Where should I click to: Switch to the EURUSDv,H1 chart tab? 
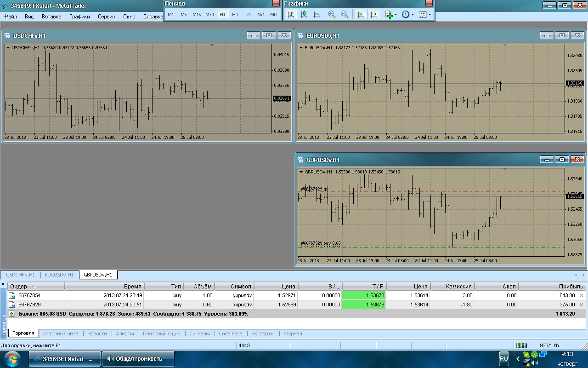59,275
